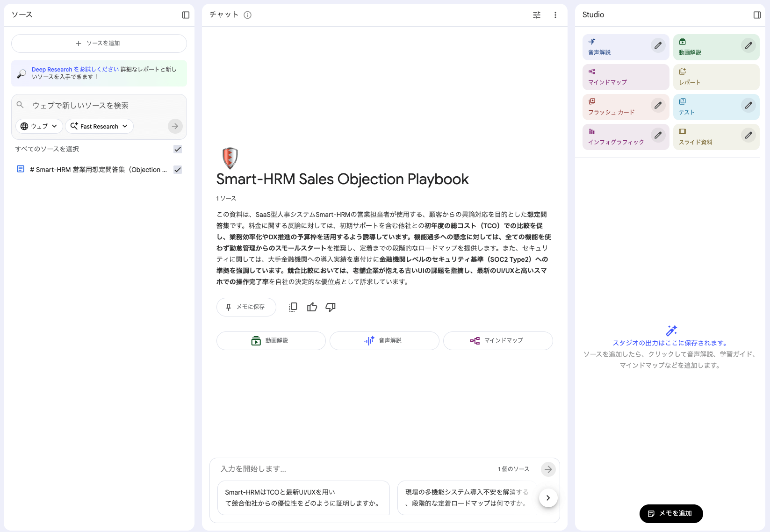
Task: Click the メモを追加 button
Action: [x=671, y=513]
